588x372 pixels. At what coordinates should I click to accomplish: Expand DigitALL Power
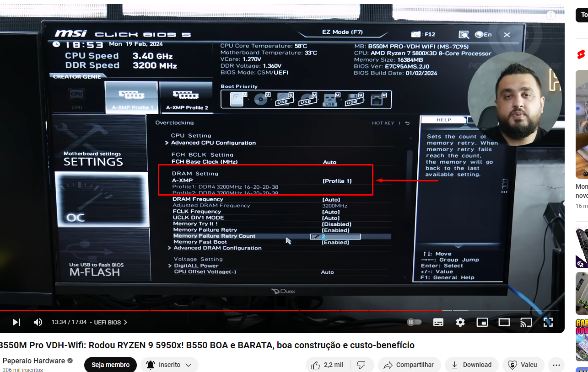196,266
